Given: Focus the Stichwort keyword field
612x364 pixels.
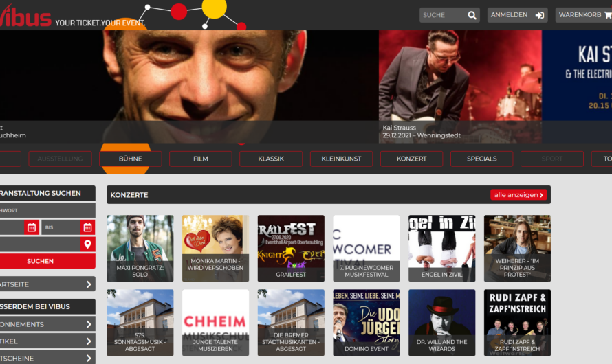Looking at the screenshot, I should tap(47, 210).
